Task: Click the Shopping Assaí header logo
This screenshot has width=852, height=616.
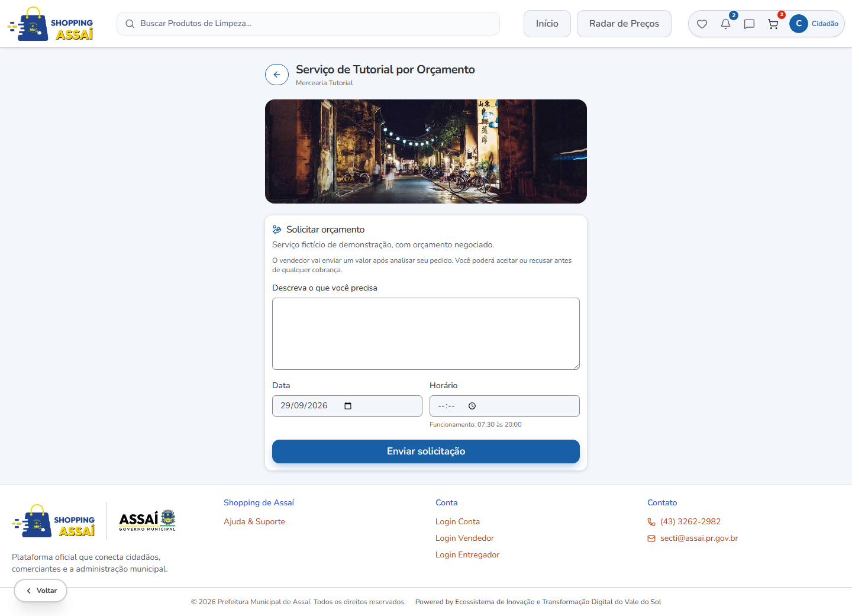Action: pyautogui.click(x=51, y=24)
